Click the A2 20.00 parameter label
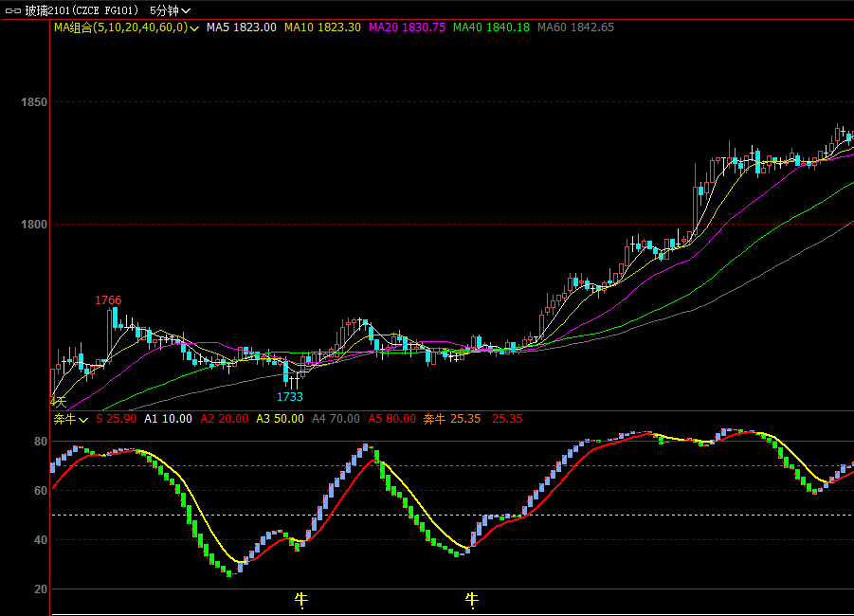The height and width of the screenshot is (616, 854). click(x=225, y=419)
